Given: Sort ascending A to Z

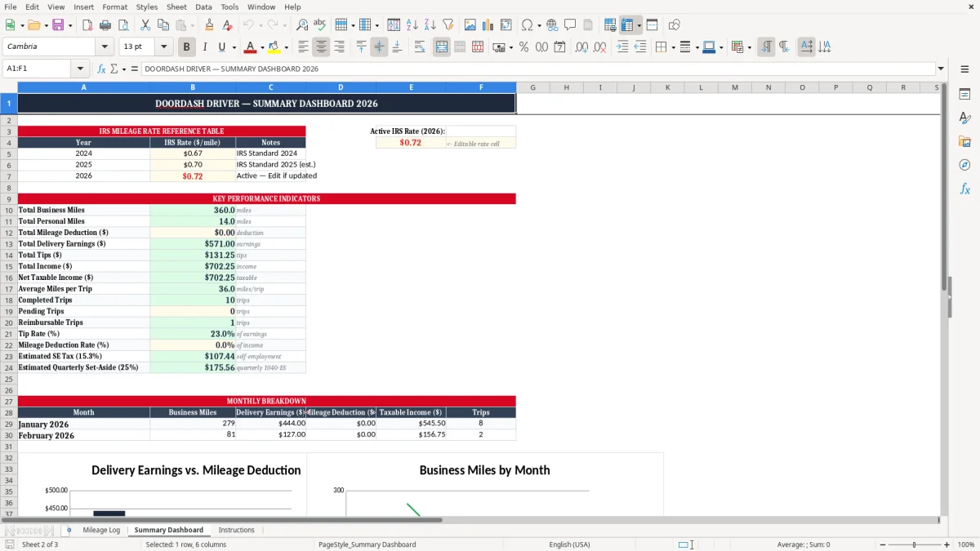Looking at the screenshot, I should 412,25.
